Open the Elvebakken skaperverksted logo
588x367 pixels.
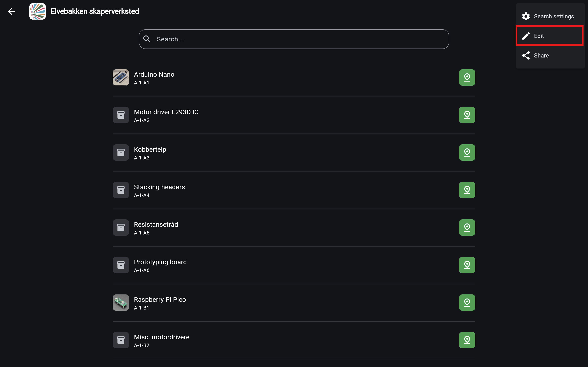(x=37, y=11)
